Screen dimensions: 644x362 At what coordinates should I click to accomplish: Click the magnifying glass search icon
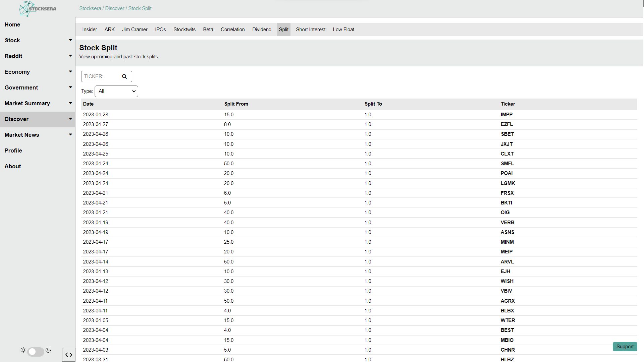click(x=124, y=76)
